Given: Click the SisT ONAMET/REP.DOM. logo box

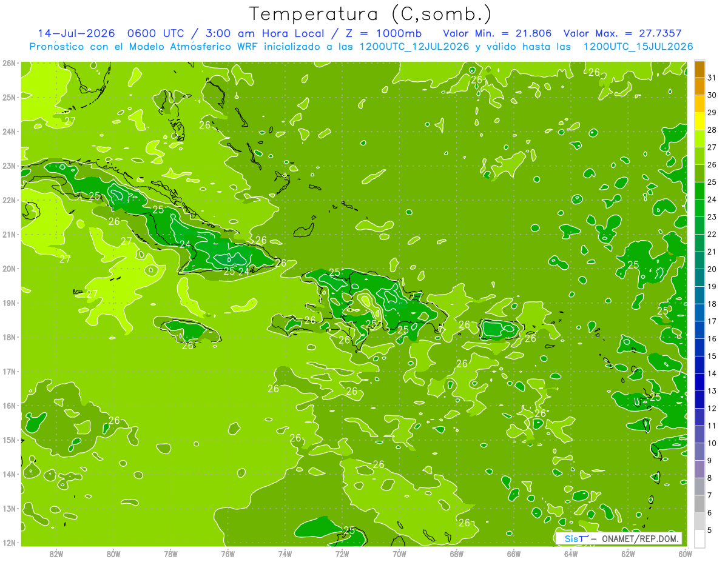Looking at the screenshot, I should (x=619, y=538).
